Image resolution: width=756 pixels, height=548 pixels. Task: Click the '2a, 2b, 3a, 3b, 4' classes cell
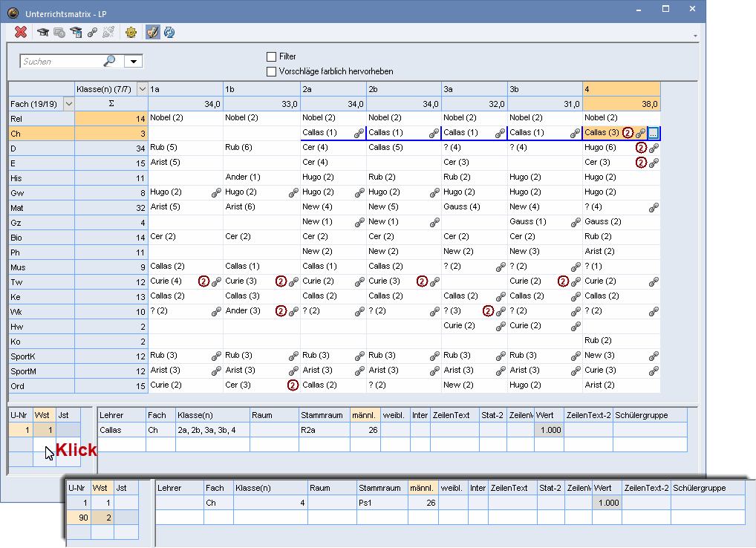coord(212,430)
